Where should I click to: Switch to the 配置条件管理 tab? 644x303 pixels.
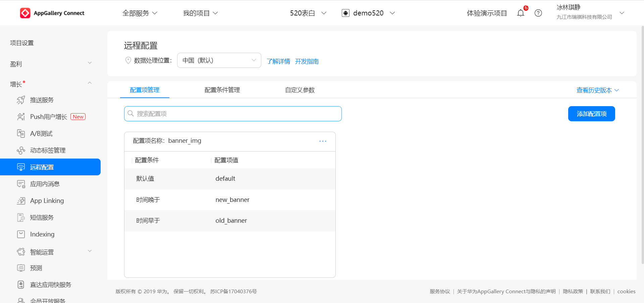222,90
